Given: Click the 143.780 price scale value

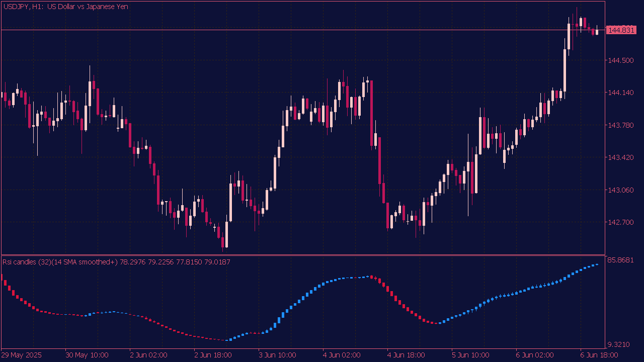Looking at the screenshot, I should point(621,125).
